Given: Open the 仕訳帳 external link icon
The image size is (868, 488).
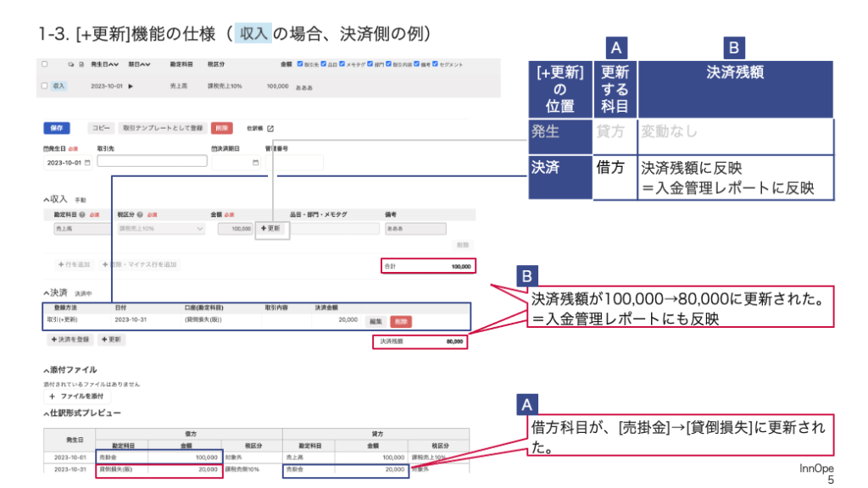Looking at the screenshot, I should [x=270, y=129].
